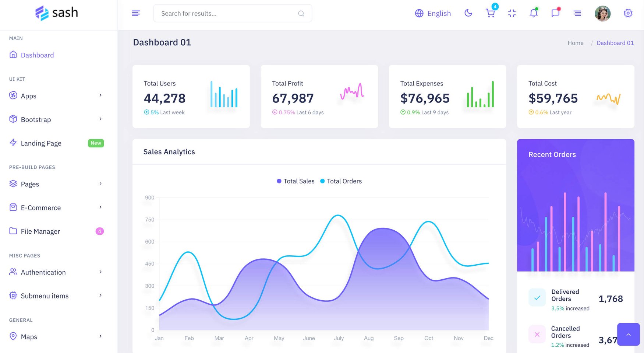
Task: Click the Apps sidebar icon
Action: pyautogui.click(x=13, y=95)
